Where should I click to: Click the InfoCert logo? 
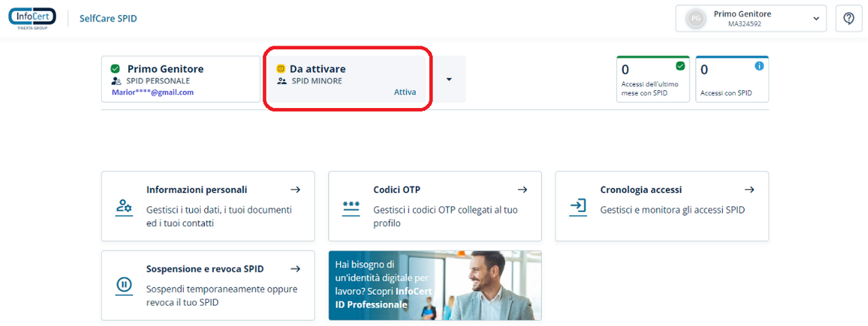tap(32, 18)
